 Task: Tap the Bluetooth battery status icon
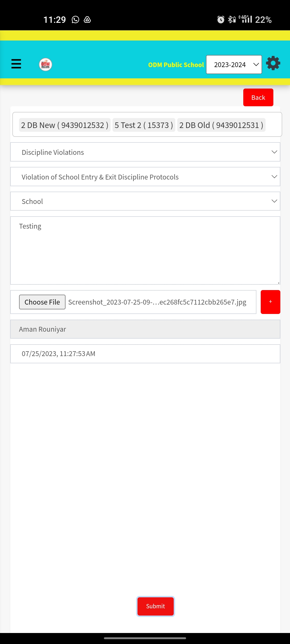[x=232, y=20]
